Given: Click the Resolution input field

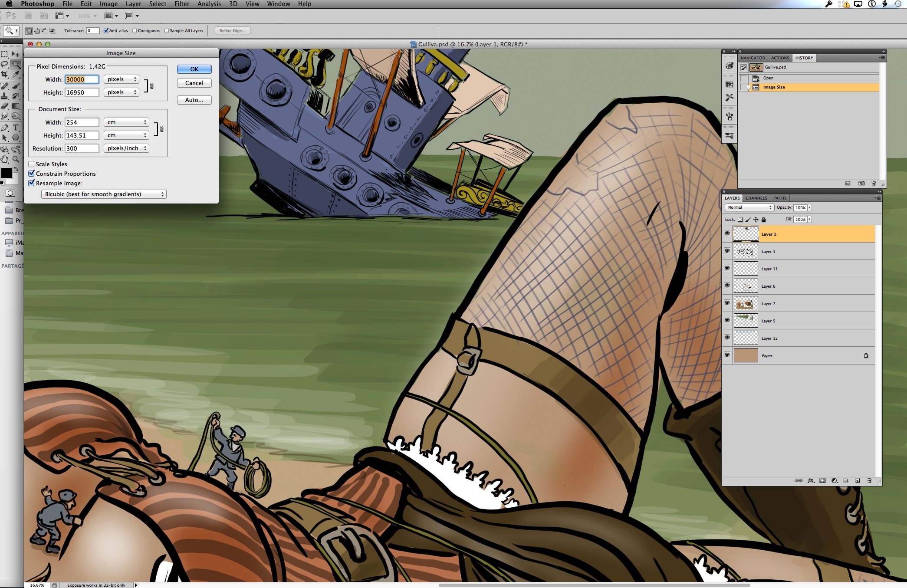Looking at the screenshot, I should point(82,148).
